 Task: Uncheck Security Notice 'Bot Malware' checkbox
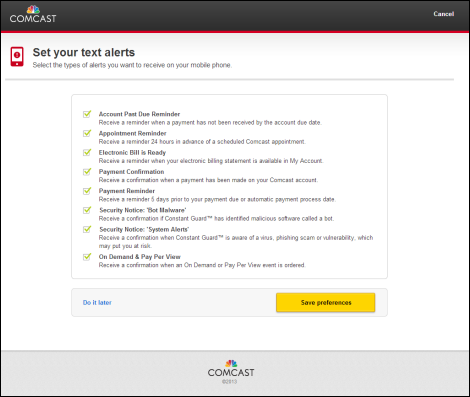(87, 210)
